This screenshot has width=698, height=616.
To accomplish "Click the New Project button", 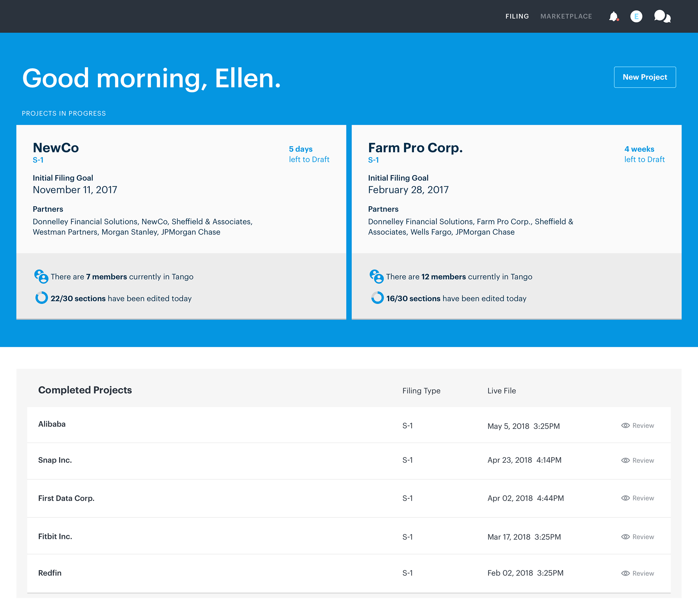I will 645,77.
